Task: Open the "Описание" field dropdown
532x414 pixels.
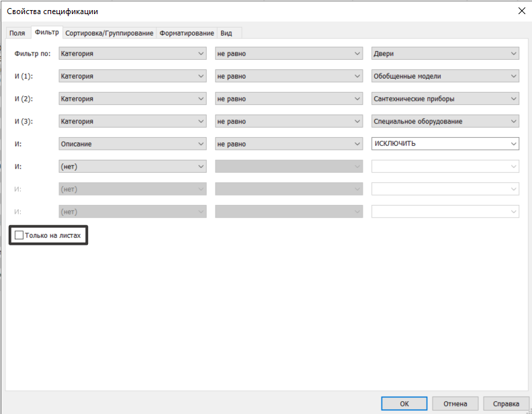Action: click(132, 144)
